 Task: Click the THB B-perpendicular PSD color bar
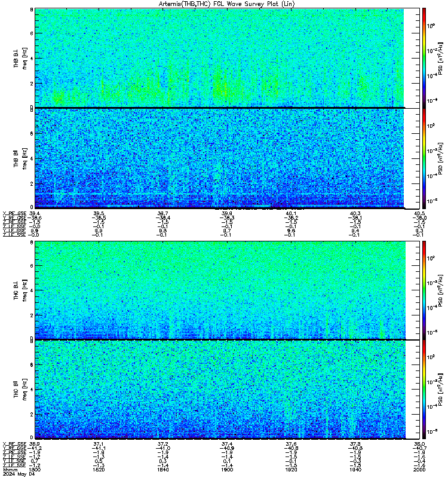(x=424, y=58)
